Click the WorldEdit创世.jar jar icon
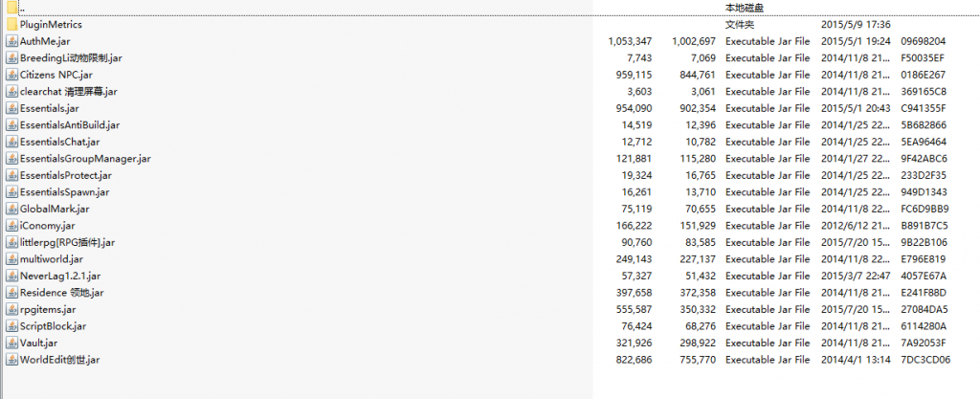Viewport: 980px width, 399px height. [11, 360]
